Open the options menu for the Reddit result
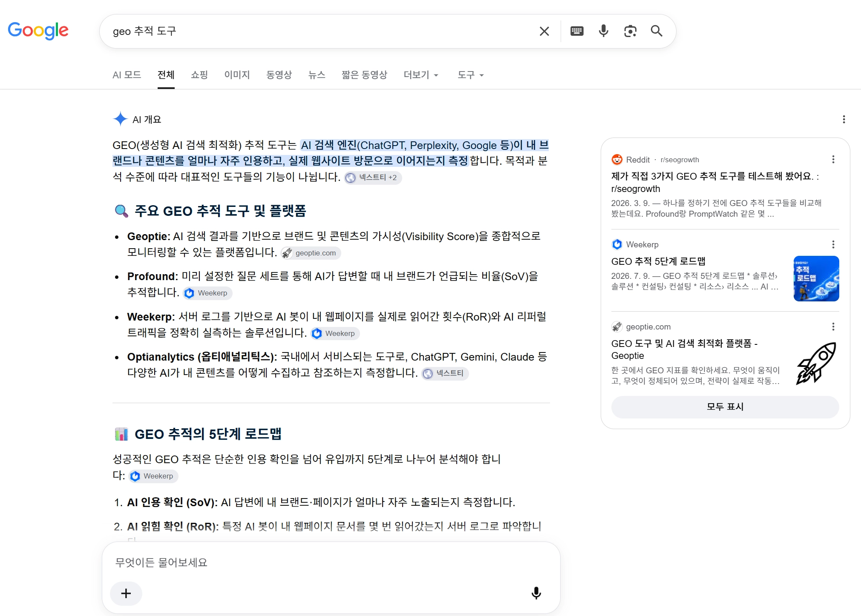The height and width of the screenshot is (616, 861). coord(833,160)
